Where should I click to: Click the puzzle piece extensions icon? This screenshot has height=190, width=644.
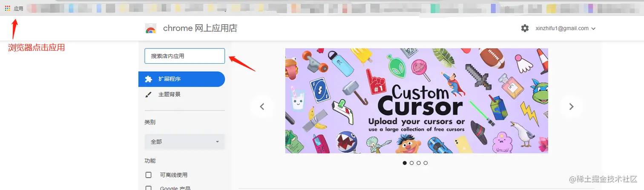[x=148, y=79]
